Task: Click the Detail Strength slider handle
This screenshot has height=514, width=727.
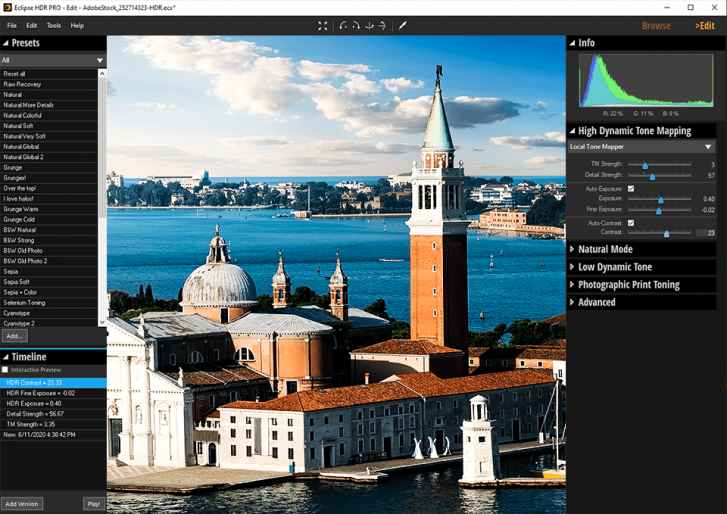Action: (652, 176)
